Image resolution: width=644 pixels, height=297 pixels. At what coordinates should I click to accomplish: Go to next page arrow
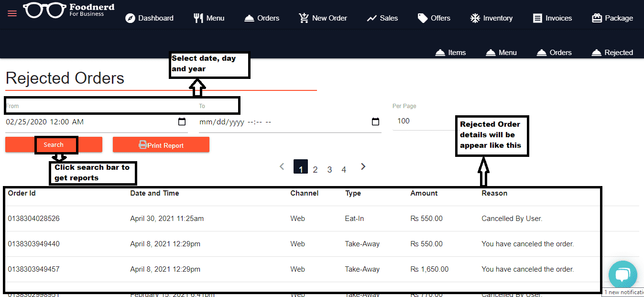coord(363,166)
